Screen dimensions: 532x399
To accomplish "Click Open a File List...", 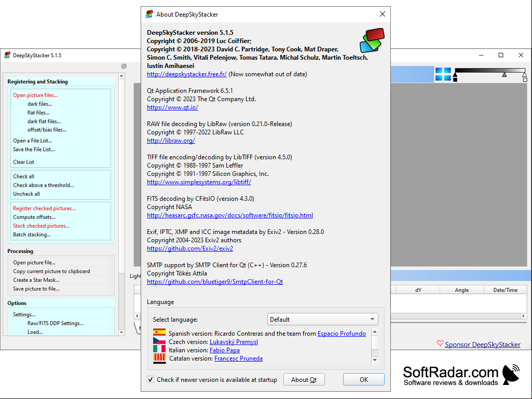I will coord(33,141).
